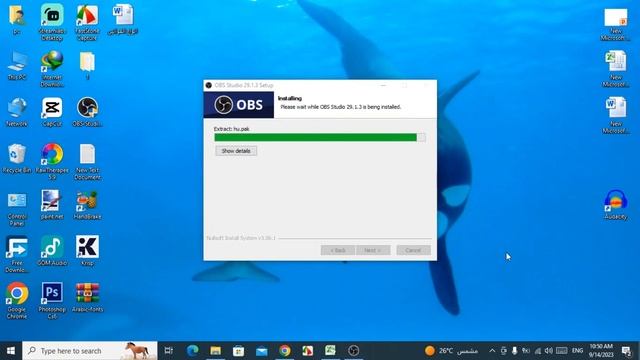Open the Krisp desktop shortcut
Screen dimensions: 640x360
(87, 251)
